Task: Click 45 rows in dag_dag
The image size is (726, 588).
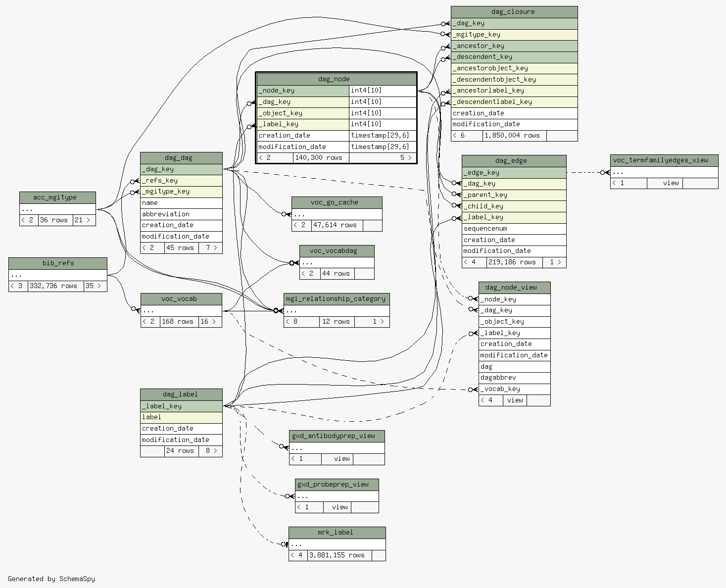Action: [182, 248]
